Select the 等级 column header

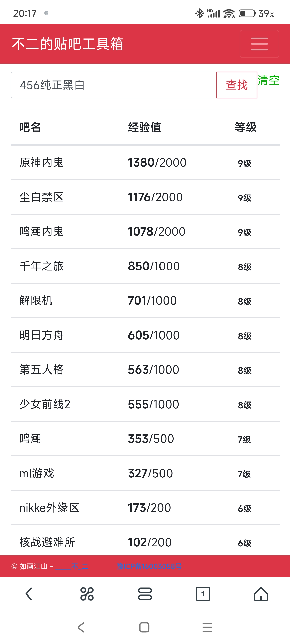pos(245,127)
